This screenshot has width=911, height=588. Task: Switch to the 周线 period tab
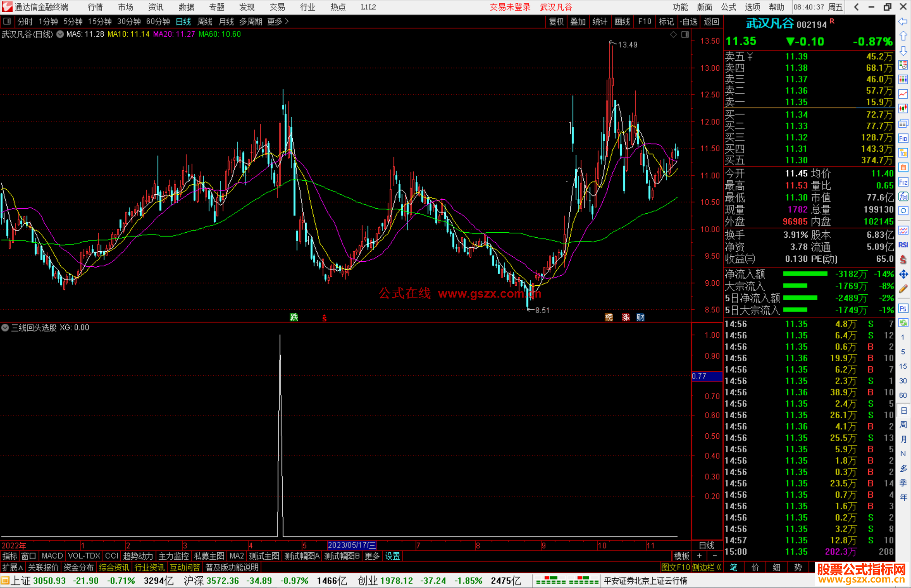[x=205, y=21]
